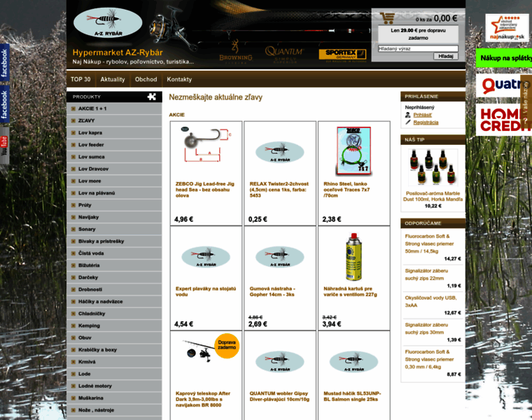Click the najnakup.sk rating badge

[x=507, y=28]
